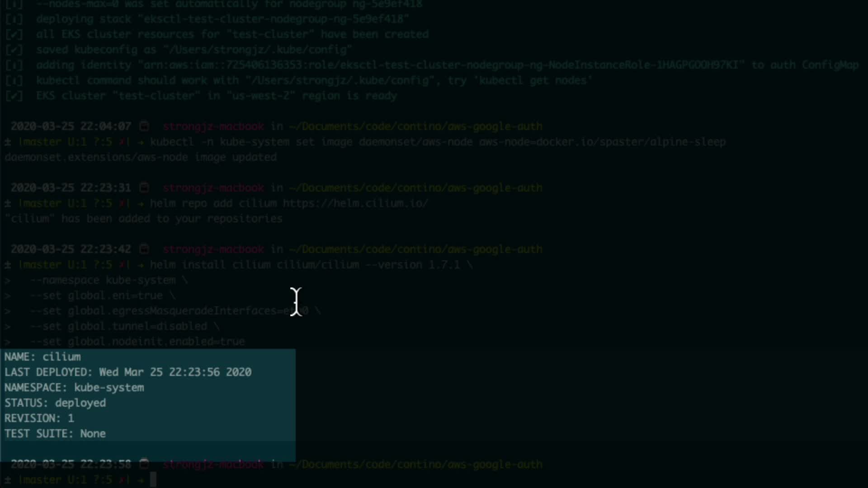Screen dimensions: 868x488
Task: Click the checkmark beside "saved kubeconfig as" line
Action: (14, 50)
